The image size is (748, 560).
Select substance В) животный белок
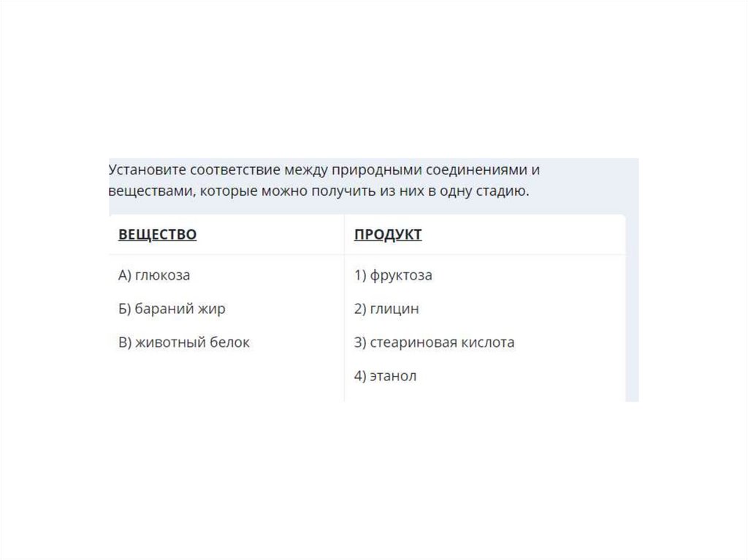(x=184, y=342)
